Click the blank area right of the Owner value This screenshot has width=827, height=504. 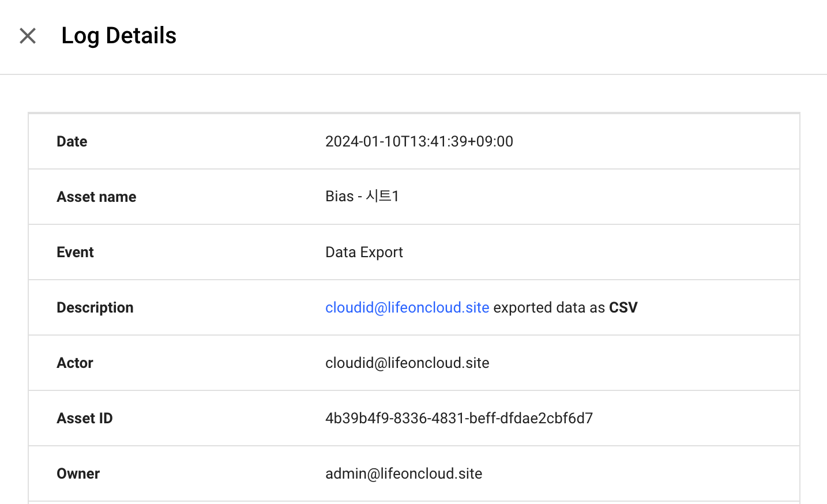(640, 473)
